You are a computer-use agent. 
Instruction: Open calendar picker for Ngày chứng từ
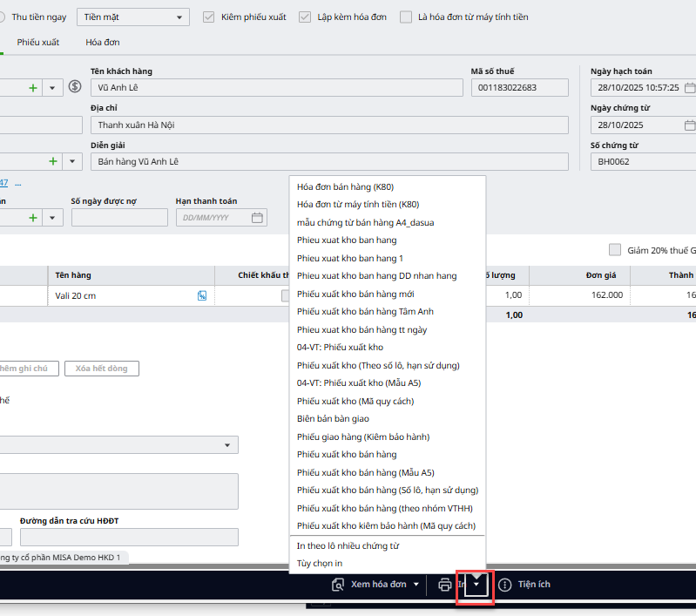(689, 125)
